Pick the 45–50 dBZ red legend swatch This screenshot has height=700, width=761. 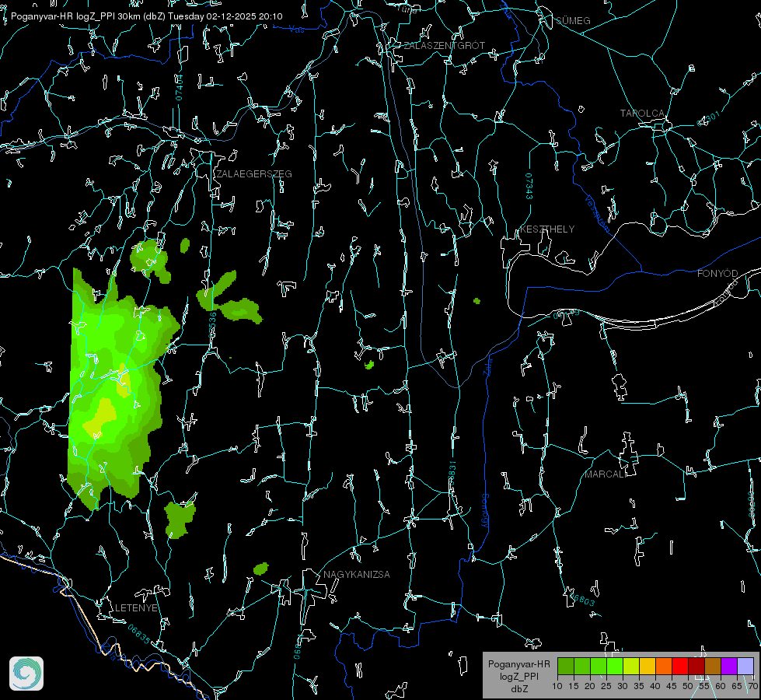pos(680,666)
